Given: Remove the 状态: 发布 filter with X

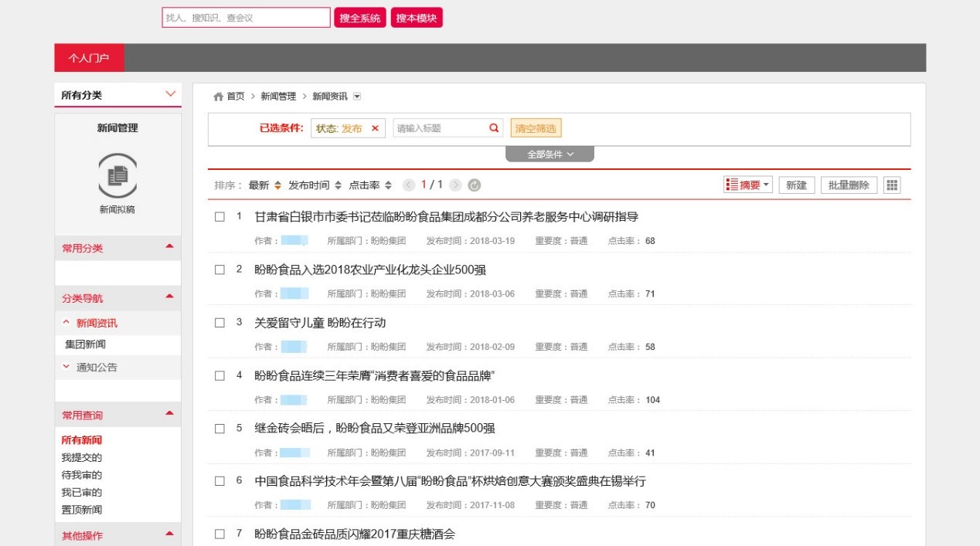Looking at the screenshot, I should [x=375, y=129].
